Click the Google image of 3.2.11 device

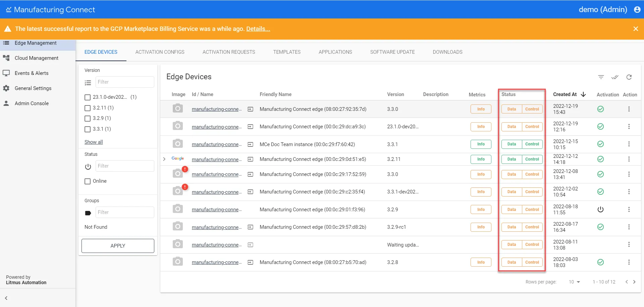[178, 159]
